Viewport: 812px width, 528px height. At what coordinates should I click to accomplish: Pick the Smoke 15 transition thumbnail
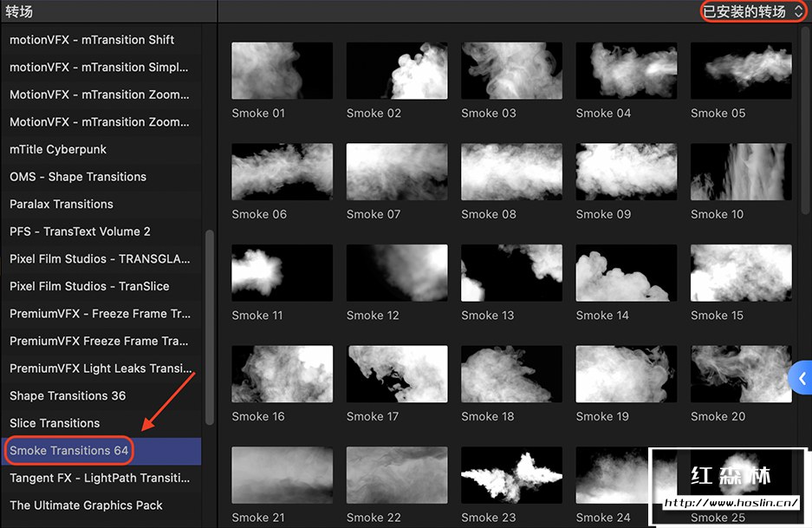coord(741,272)
